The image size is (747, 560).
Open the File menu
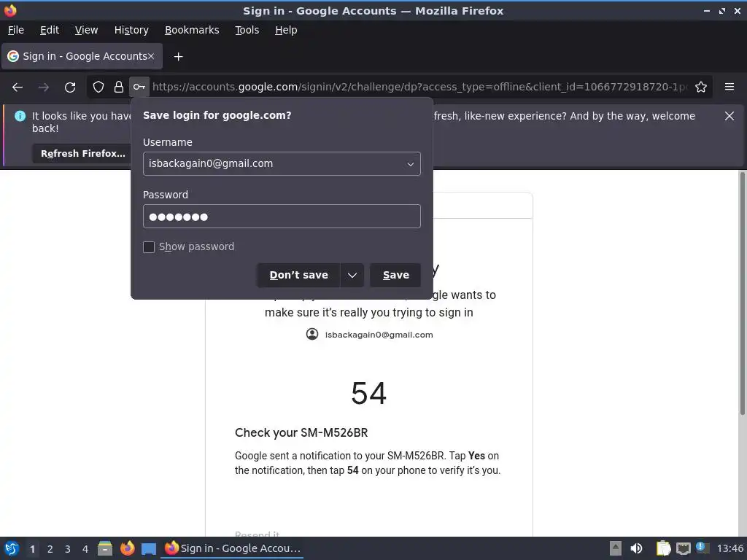tap(16, 30)
